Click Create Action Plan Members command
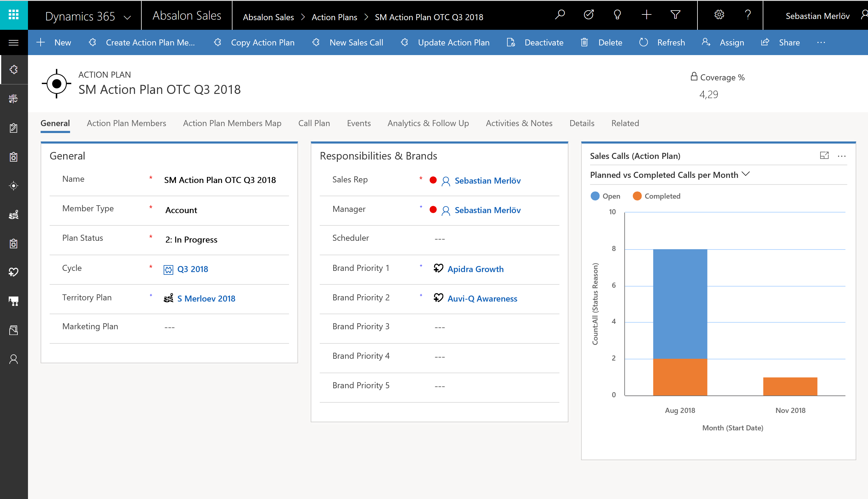 pos(142,42)
